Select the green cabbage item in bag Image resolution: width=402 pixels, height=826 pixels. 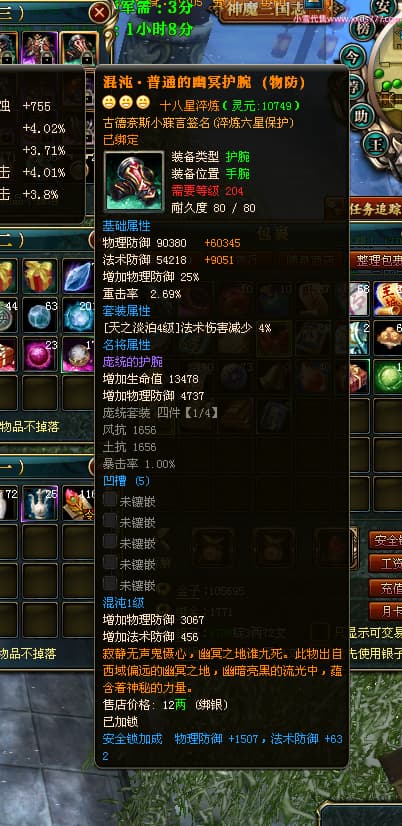click(388, 377)
